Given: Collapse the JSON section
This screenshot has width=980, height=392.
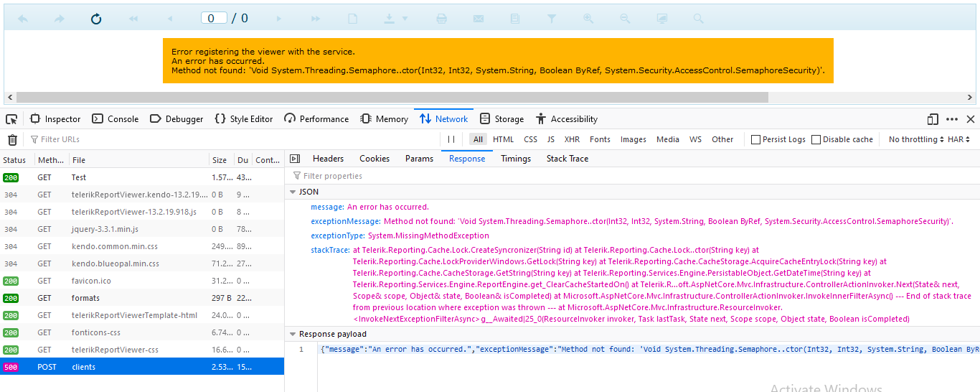Looking at the screenshot, I should click(x=293, y=192).
